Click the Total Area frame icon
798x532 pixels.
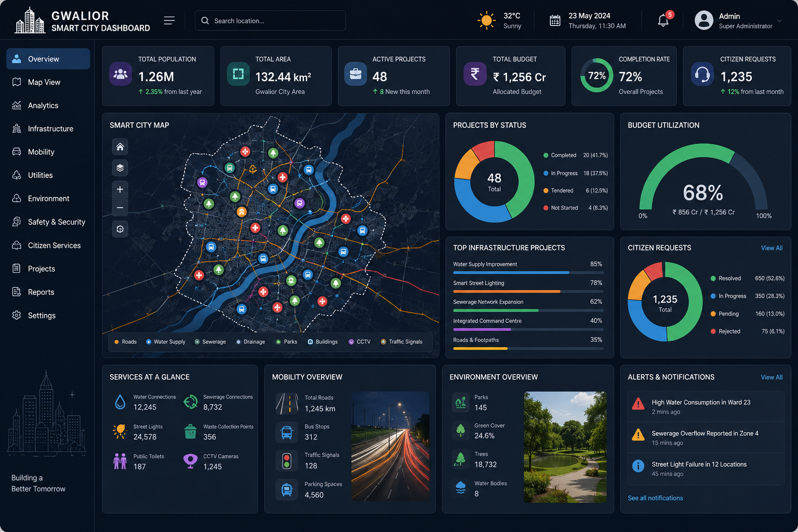[x=238, y=74]
